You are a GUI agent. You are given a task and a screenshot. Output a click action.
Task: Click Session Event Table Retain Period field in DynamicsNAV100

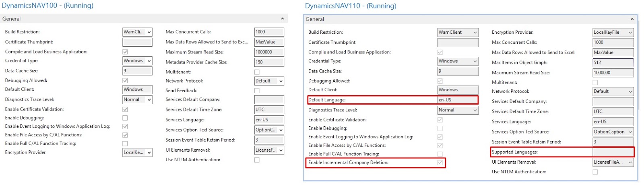pos(269,140)
